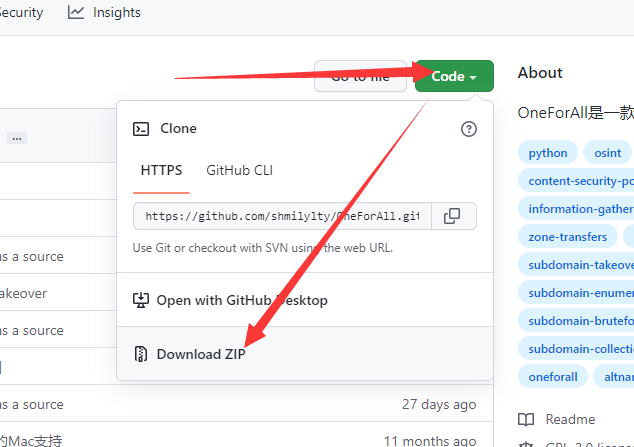Expand the ellipsis commit details button

[x=17, y=138]
